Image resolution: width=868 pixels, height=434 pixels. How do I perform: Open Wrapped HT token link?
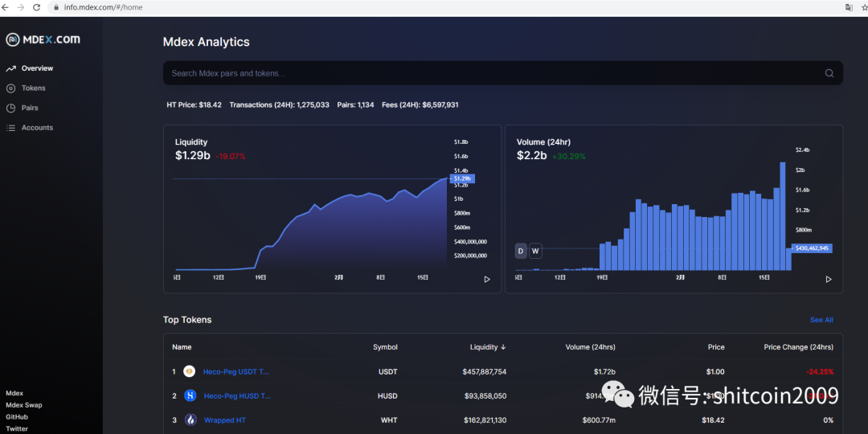tap(225, 420)
